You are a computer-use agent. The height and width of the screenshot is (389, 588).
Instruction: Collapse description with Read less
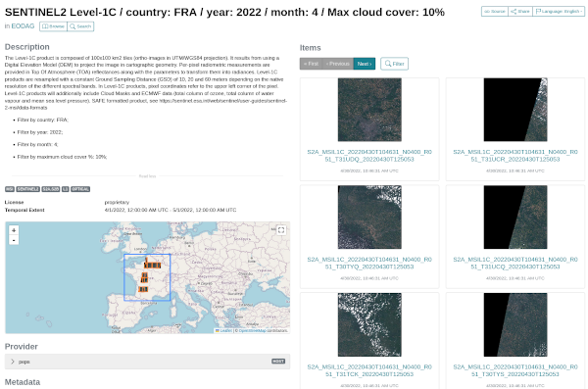pos(147,176)
